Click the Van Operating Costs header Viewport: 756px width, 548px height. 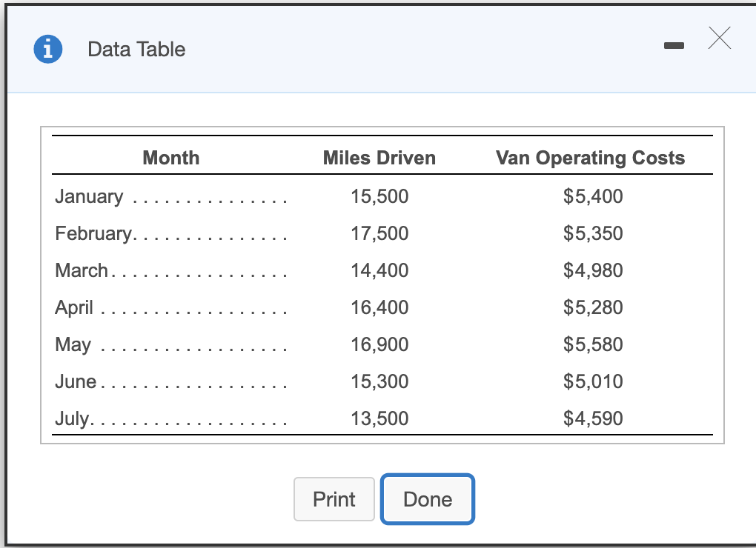pyautogui.click(x=591, y=158)
